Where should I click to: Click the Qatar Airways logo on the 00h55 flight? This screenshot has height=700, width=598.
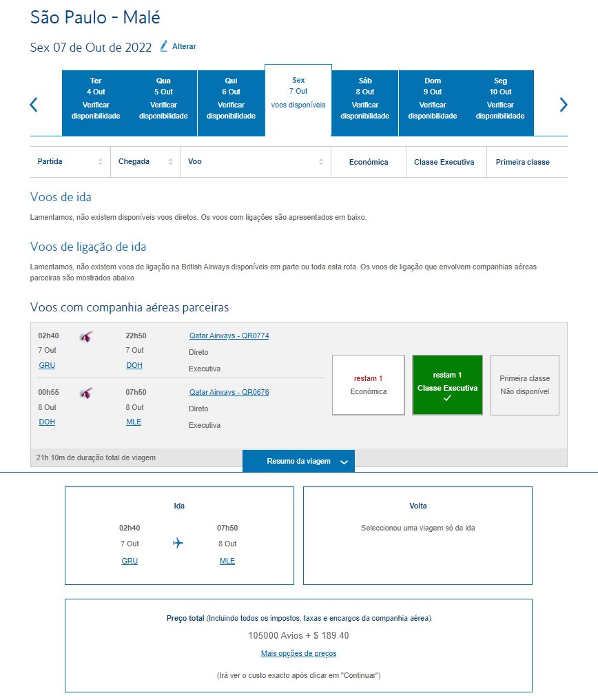pos(86,393)
